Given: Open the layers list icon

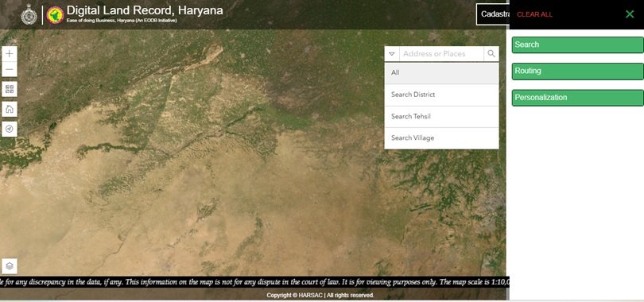Looking at the screenshot, I should [10, 266].
